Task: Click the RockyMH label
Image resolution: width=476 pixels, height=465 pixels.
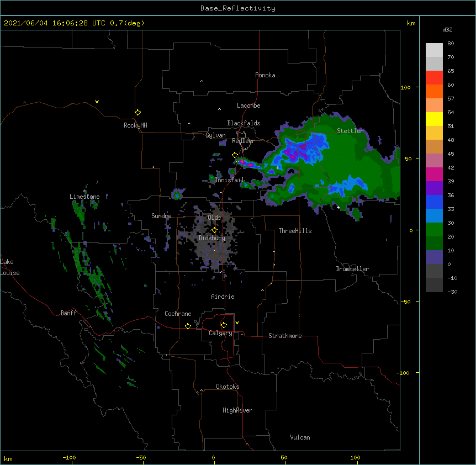Action: 135,125
